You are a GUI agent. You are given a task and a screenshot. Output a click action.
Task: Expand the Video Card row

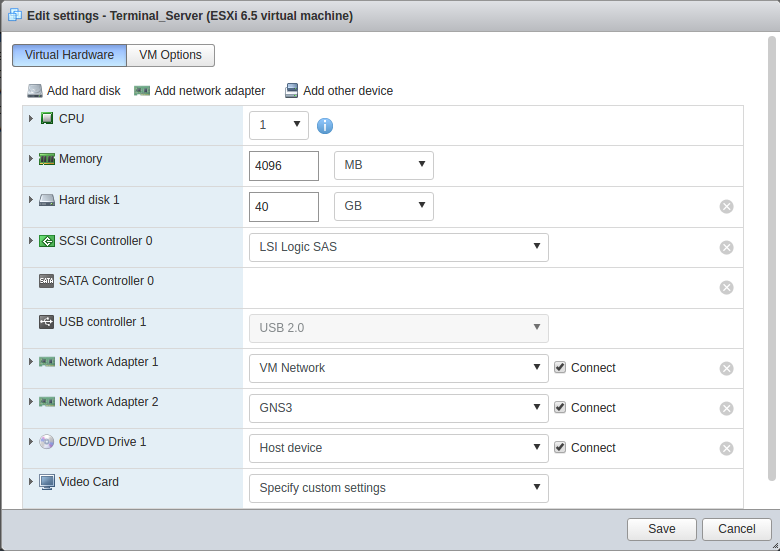31,481
